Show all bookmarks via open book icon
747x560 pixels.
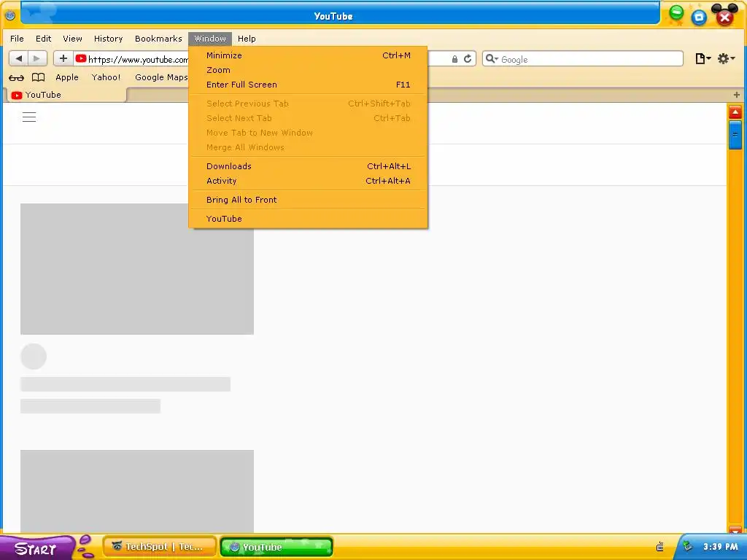point(38,77)
